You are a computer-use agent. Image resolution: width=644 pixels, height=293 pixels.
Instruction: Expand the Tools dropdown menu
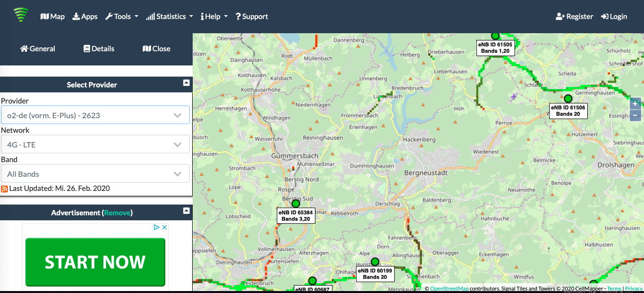(122, 17)
